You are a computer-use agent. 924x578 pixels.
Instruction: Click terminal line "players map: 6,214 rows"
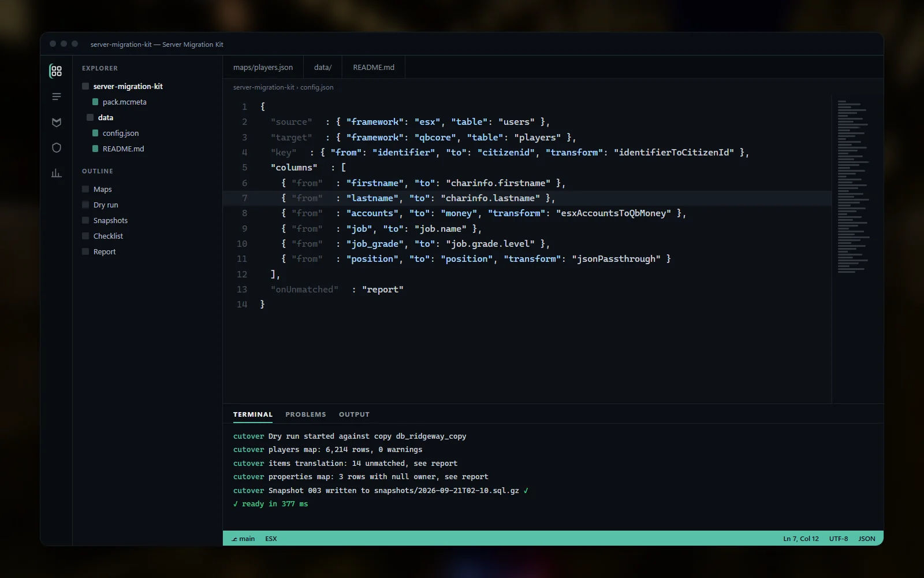[x=328, y=450]
